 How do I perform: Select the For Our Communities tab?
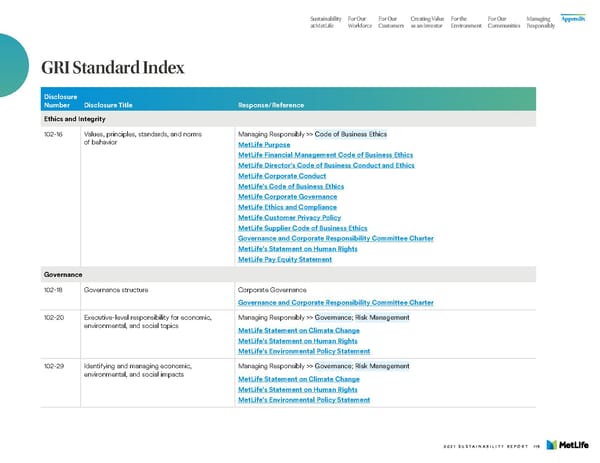coord(503,21)
